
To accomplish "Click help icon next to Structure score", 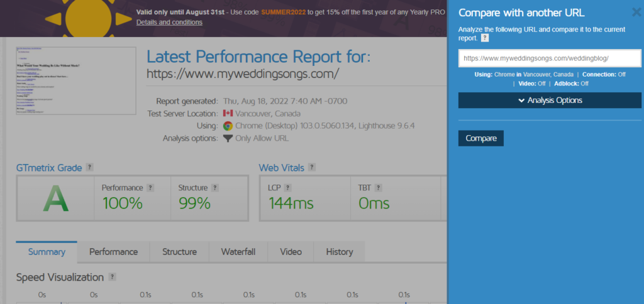I will coord(215,188).
